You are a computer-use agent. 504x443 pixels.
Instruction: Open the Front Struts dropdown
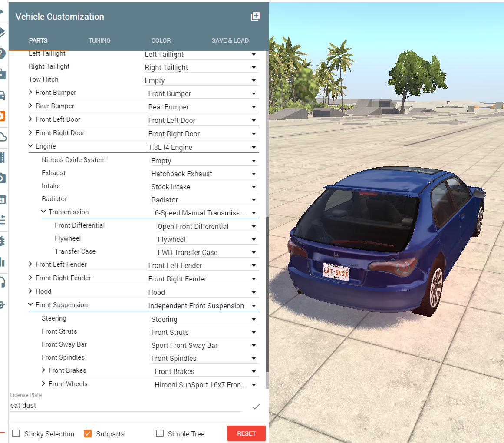[x=204, y=332]
